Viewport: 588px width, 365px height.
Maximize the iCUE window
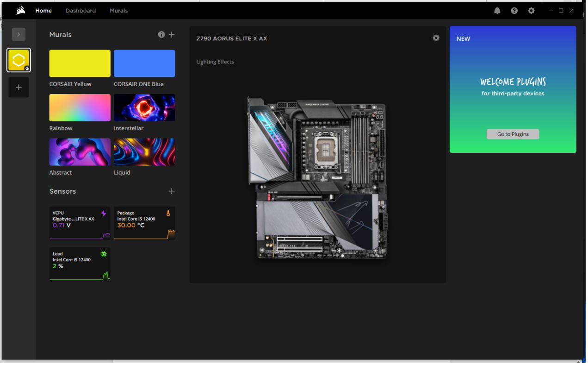coord(561,11)
